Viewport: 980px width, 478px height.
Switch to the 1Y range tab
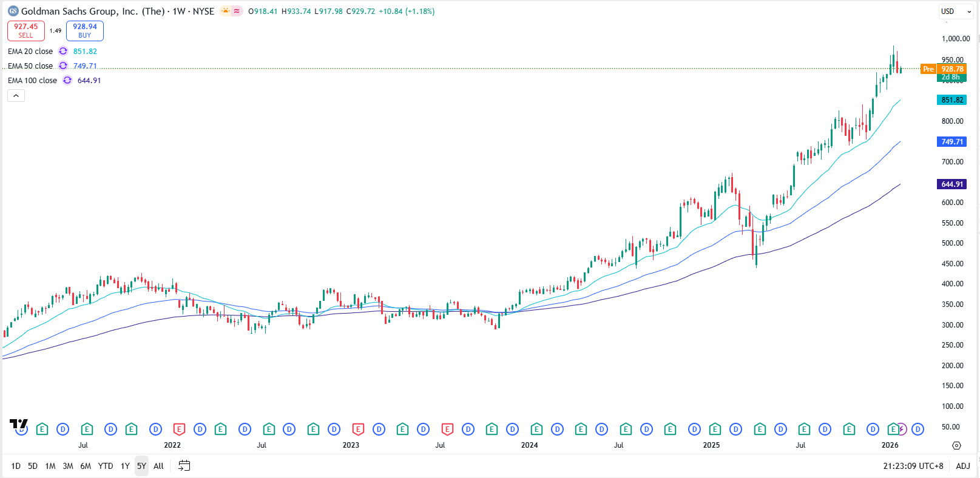point(125,466)
